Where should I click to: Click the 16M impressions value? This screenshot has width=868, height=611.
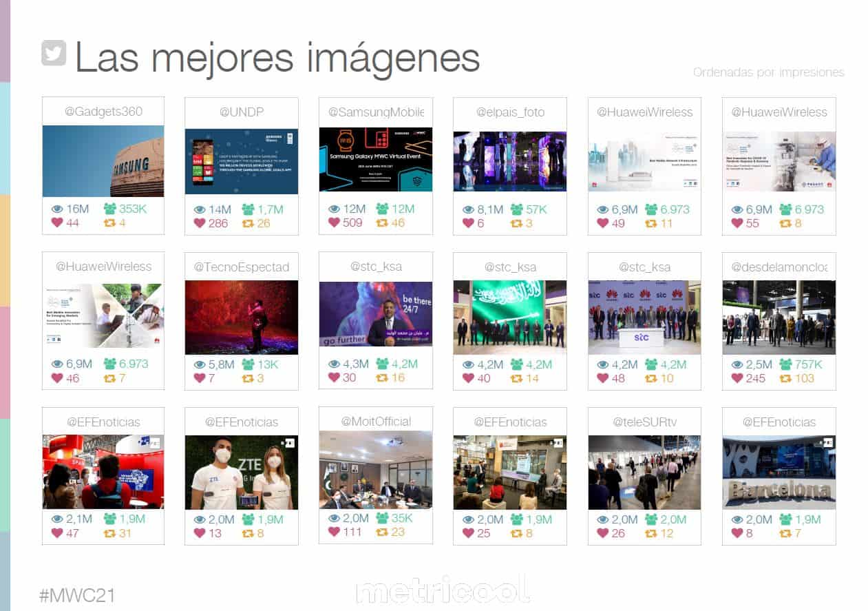tap(78, 209)
